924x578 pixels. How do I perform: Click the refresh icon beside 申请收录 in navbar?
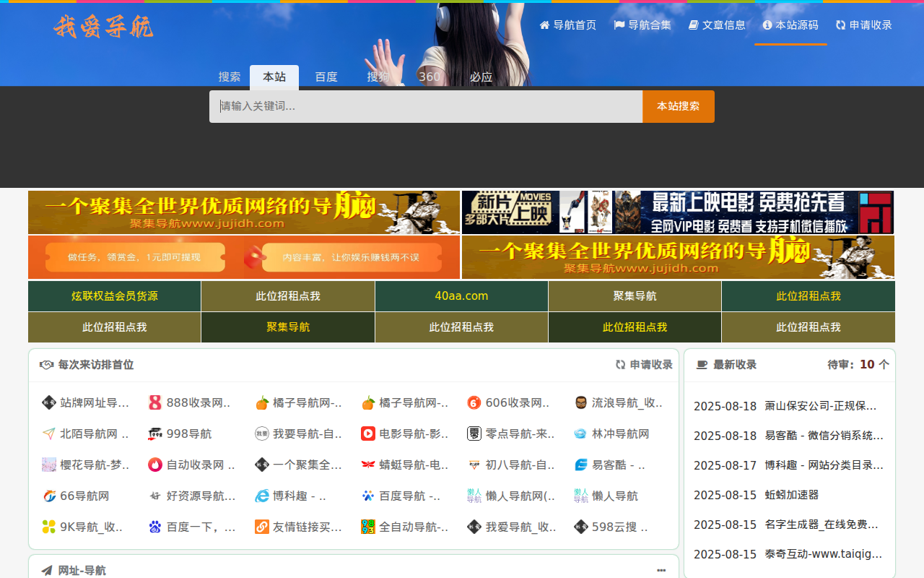click(x=841, y=25)
